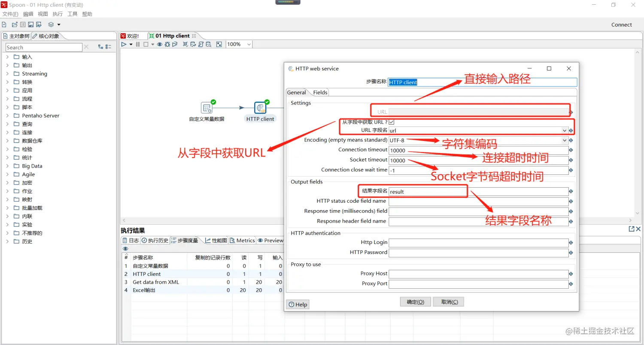
Task: Click the Preview transformation eye icon in toolbar
Action: tap(159, 44)
